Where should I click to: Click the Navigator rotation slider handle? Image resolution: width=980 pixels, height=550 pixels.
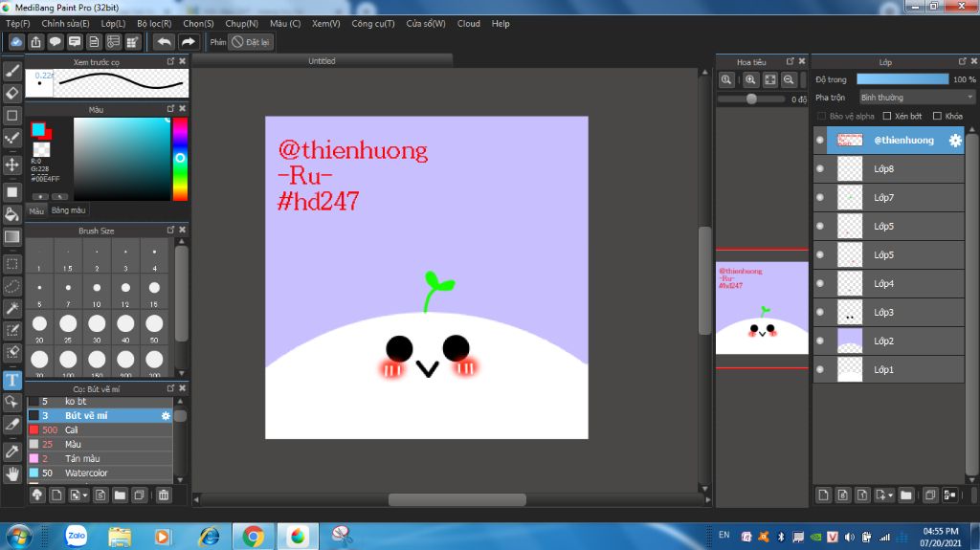pos(751,99)
